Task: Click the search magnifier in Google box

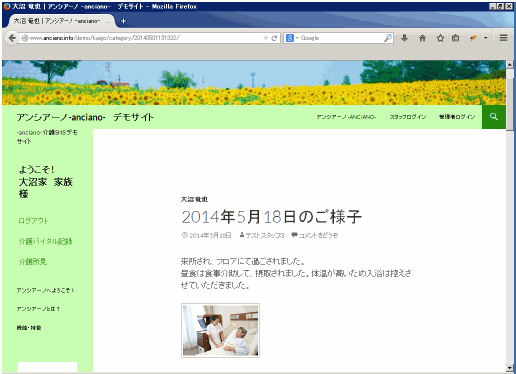Action: (388, 38)
